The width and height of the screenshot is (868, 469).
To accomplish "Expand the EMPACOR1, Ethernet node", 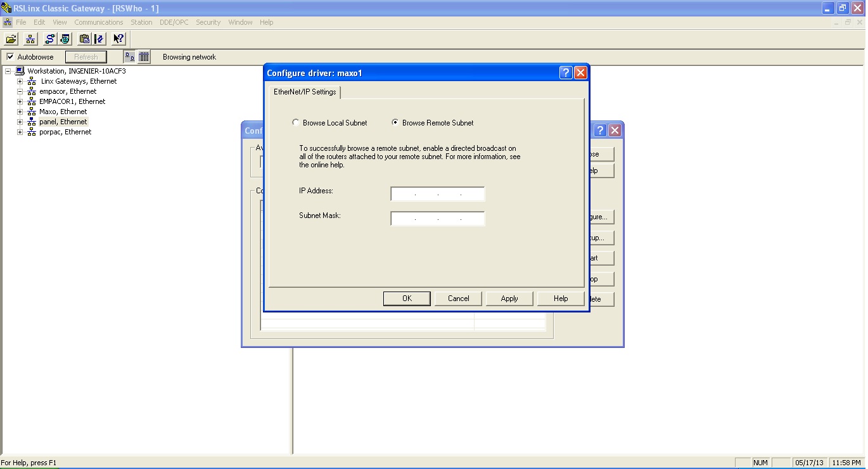I will [x=20, y=101].
